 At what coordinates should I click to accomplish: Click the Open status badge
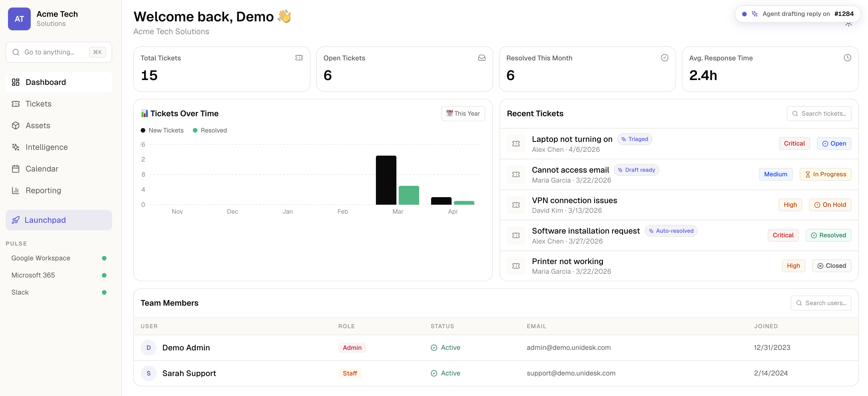click(x=834, y=144)
